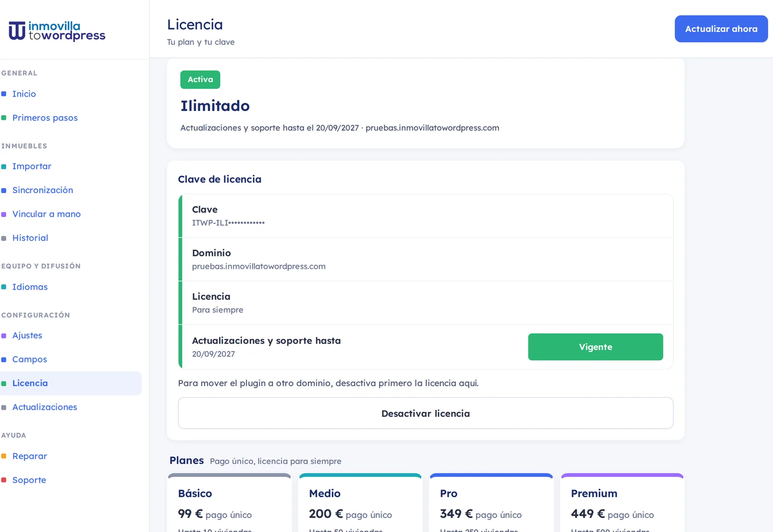This screenshot has height=532, width=773.
Task: Open the Actualizaciones page
Action: click(x=44, y=407)
